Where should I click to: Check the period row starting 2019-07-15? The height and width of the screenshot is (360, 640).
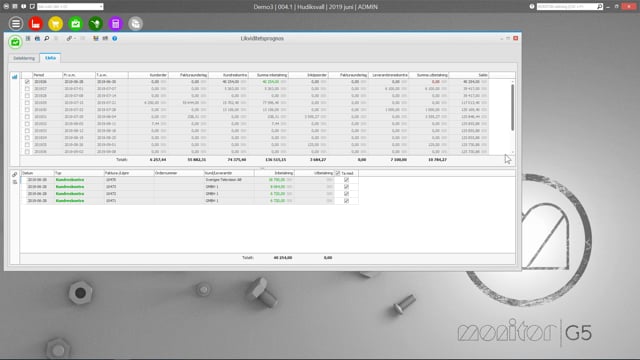pos(27,102)
